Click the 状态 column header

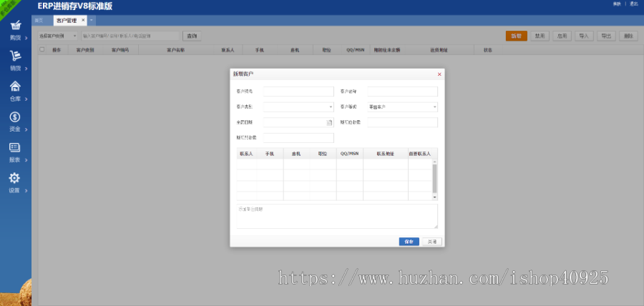(488, 49)
